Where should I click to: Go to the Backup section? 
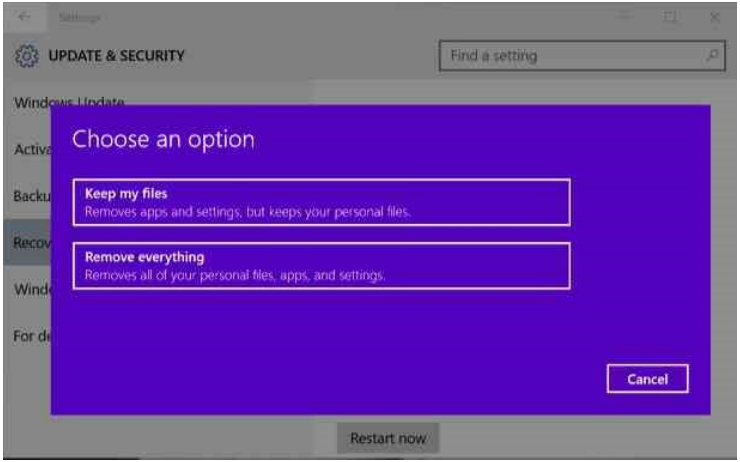[x=27, y=196]
